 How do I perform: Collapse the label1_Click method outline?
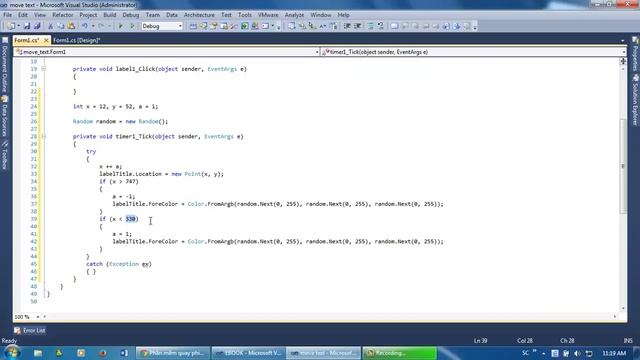[43, 69]
